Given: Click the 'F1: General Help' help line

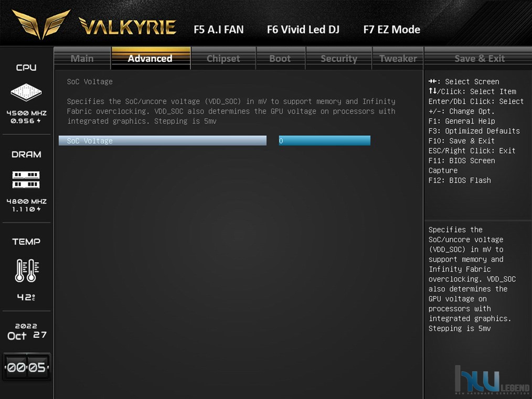Looking at the screenshot, I should point(461,121).
